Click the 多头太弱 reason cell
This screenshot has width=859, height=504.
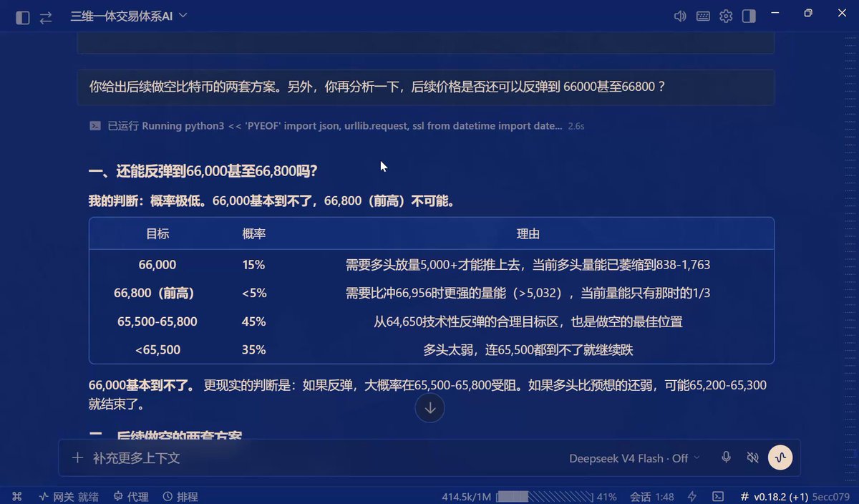pos(528,350)
